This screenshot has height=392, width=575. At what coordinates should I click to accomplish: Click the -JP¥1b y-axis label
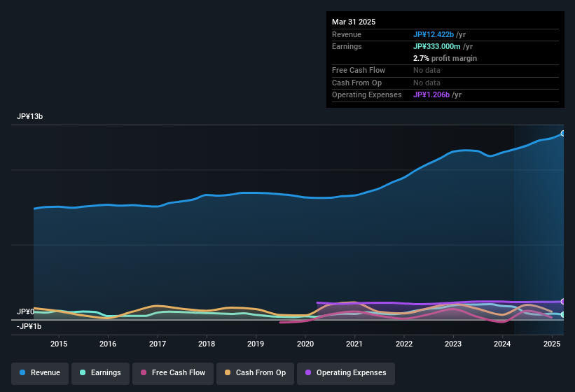pos(29,326)
